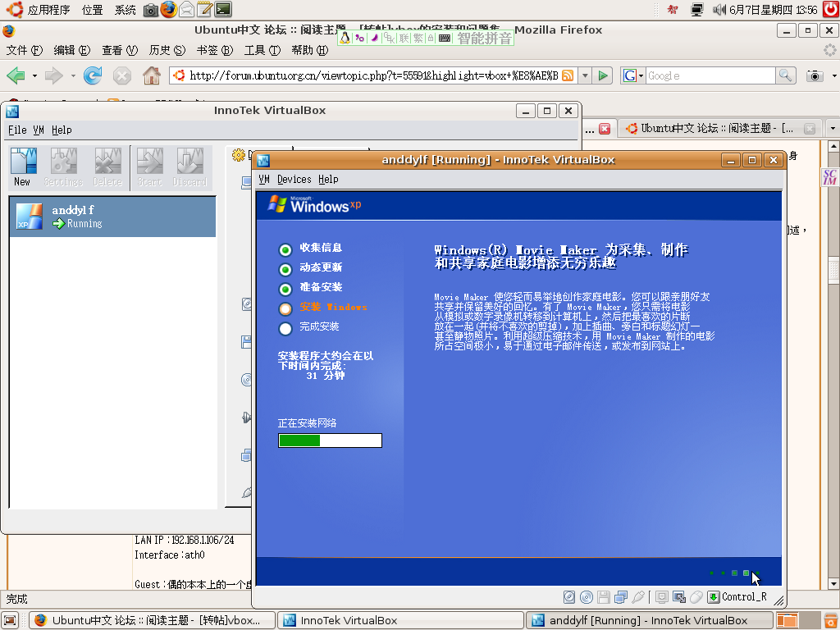Click the mouse capture status icon
The height and width of the screenshot is (630, 840).
pos(696,597)
